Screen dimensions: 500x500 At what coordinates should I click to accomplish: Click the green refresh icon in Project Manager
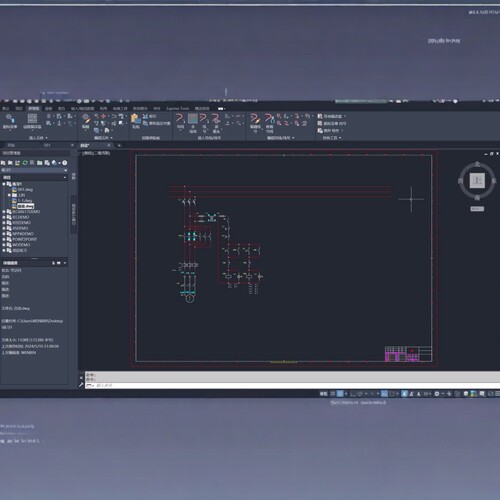coord(25,163)
